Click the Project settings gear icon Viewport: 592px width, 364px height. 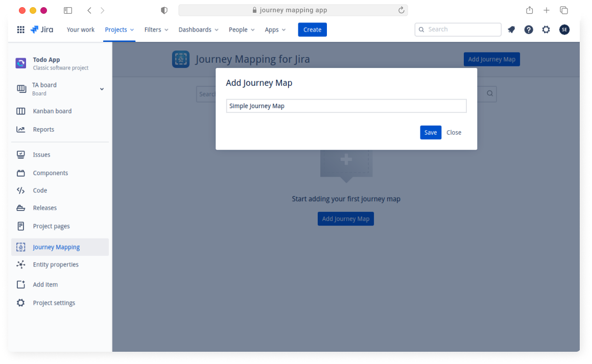pos(21,303)
